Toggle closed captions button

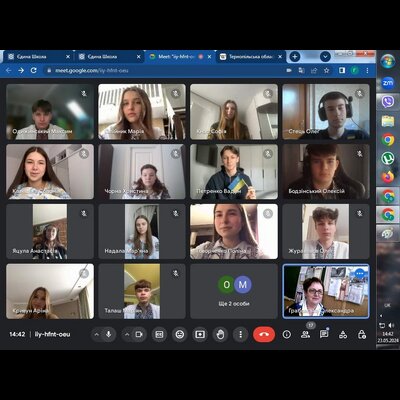pos(159,334)
